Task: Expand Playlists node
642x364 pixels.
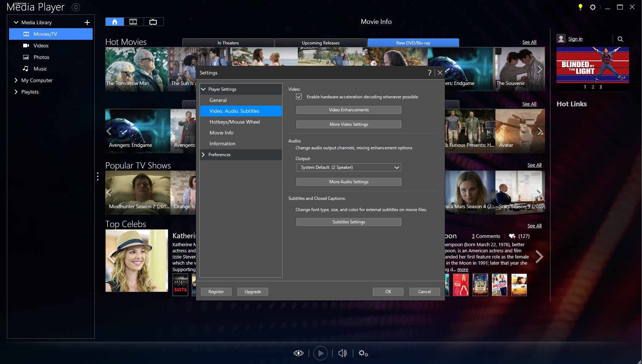Action: pos(16,92)
